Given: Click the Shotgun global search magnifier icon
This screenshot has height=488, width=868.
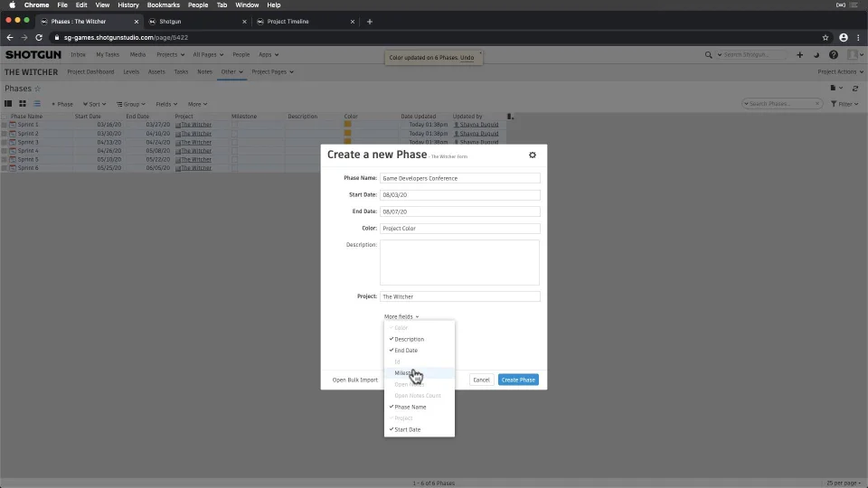Looking at the screenshot, I should 708,55.
